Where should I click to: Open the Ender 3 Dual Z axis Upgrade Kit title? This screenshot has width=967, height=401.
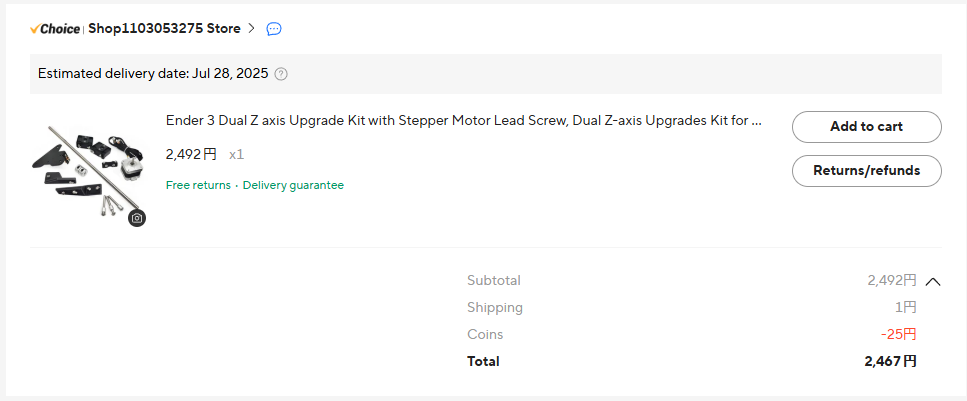pos(464,121)
